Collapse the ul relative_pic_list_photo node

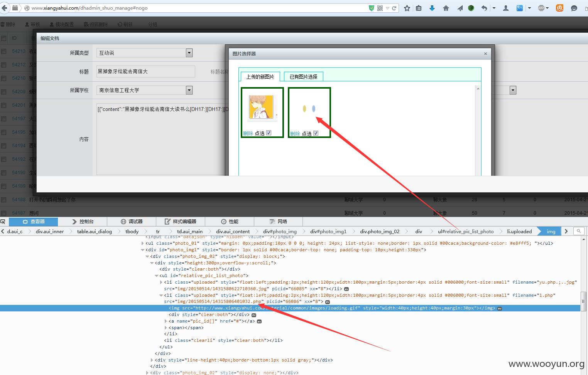tap(157, 276)
